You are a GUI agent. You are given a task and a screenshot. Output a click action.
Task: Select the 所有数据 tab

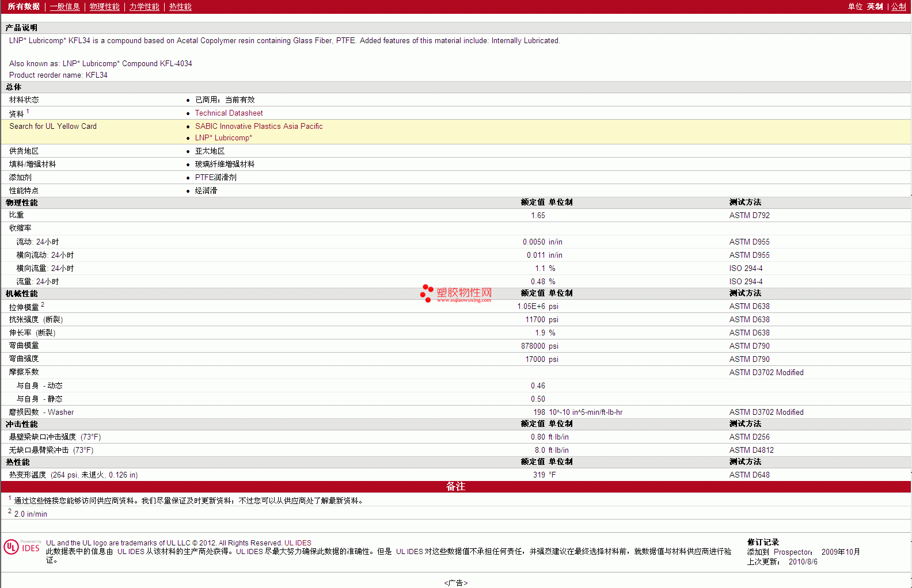tap(24, 7)
